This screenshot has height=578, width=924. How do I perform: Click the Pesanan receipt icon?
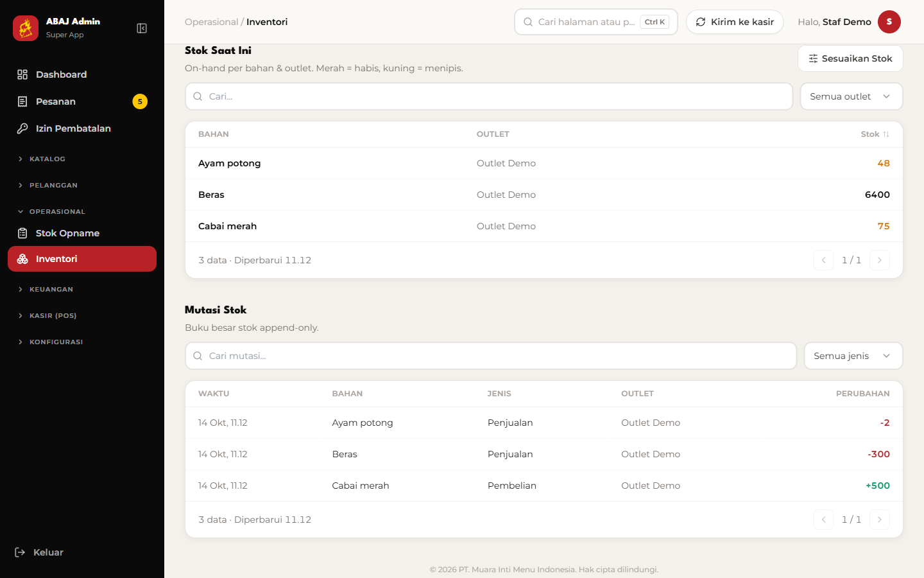coord(22,101)
